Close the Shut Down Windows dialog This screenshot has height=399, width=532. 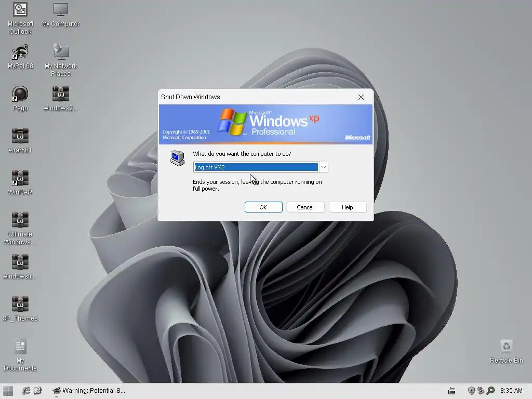(x=361, y=97)
